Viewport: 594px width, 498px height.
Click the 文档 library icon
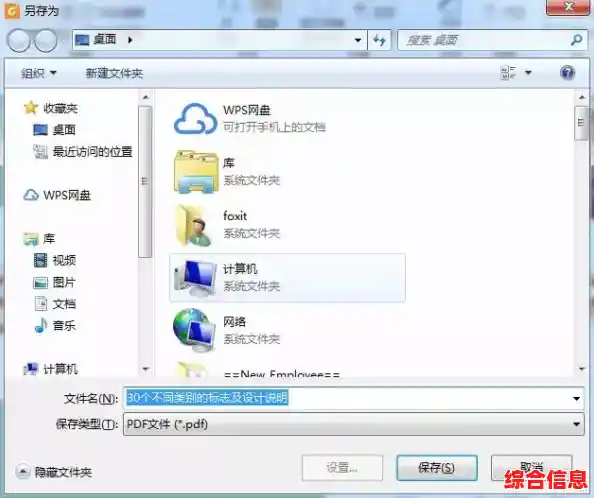[41, 304]
